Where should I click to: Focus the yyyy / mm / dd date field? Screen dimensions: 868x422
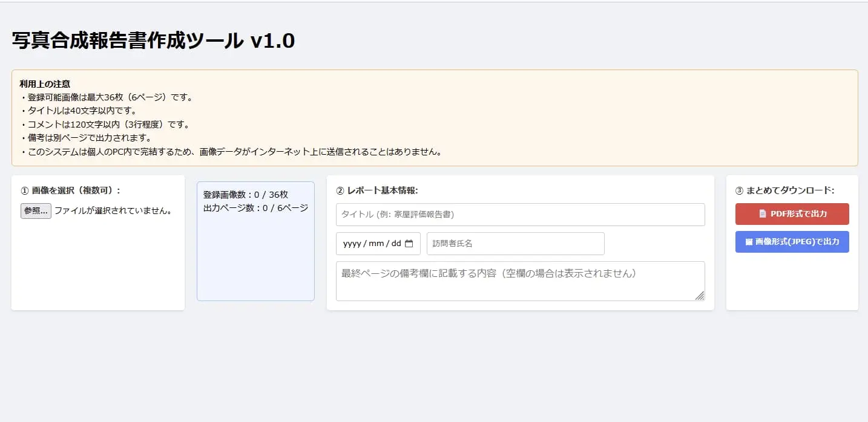pyautogui.click(x=378, y=244)
